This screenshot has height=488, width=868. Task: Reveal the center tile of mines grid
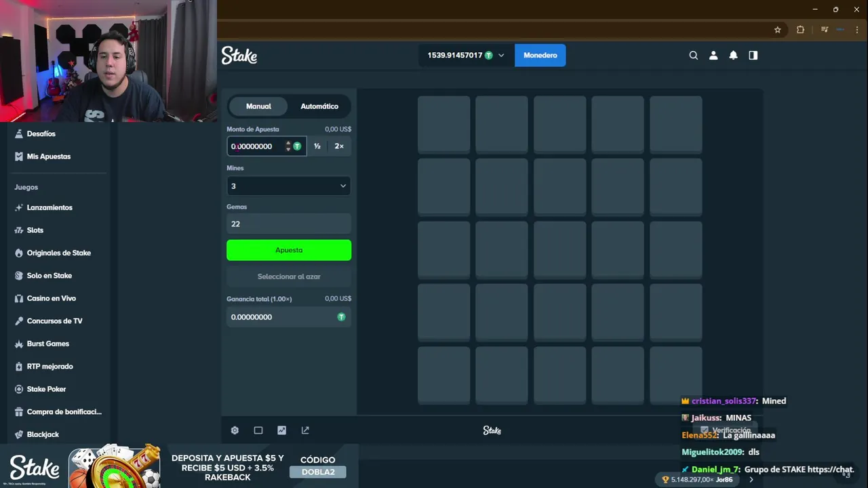pyautogui.click(x=559, y=250)
